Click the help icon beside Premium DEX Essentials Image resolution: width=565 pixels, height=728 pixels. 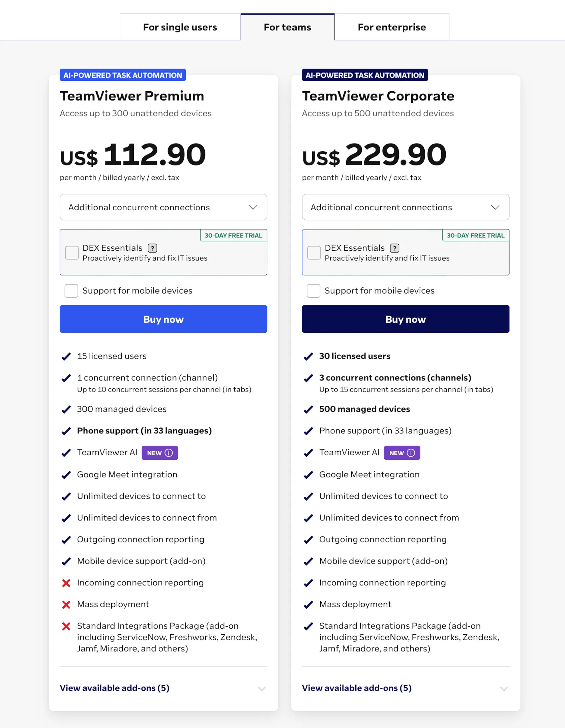coord(152,248)
